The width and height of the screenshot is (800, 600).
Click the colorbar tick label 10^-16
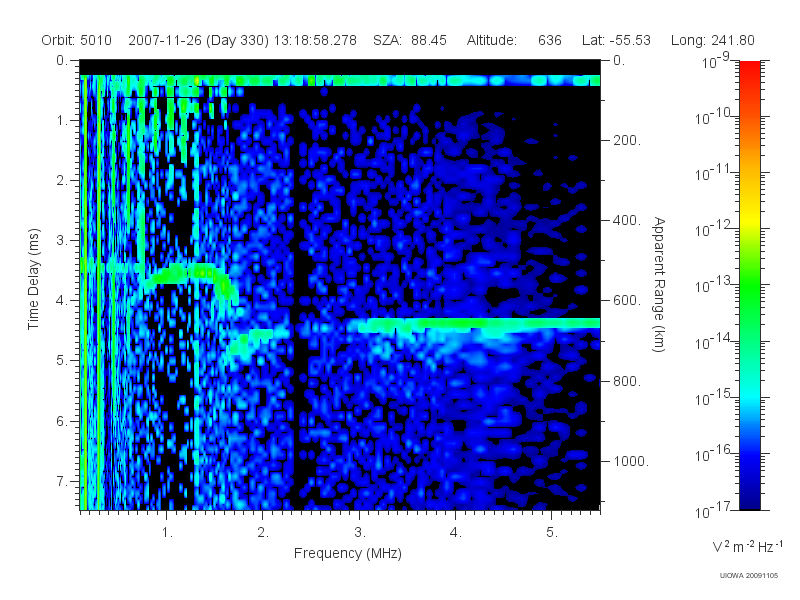(x=714, y=454)
